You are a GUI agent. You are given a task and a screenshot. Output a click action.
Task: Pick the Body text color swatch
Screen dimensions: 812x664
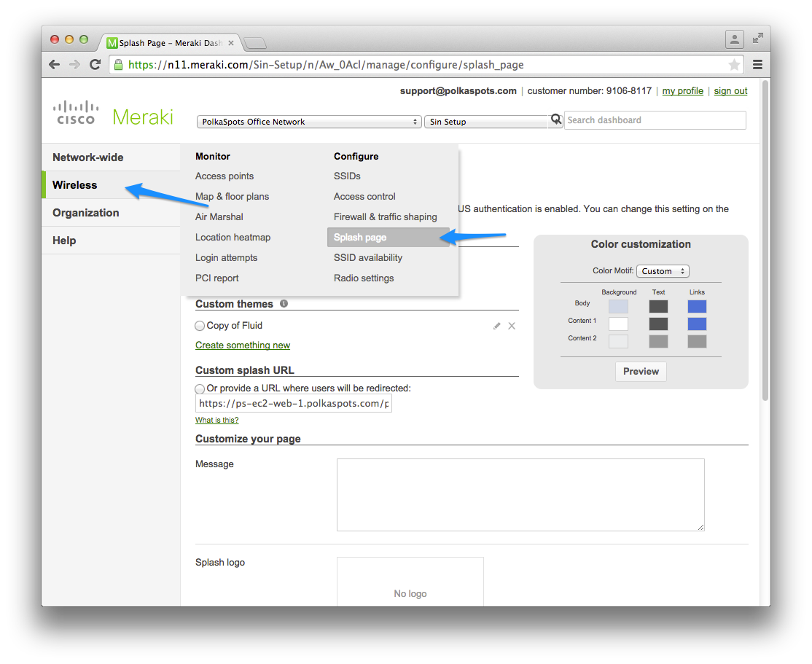click(658, 307)
